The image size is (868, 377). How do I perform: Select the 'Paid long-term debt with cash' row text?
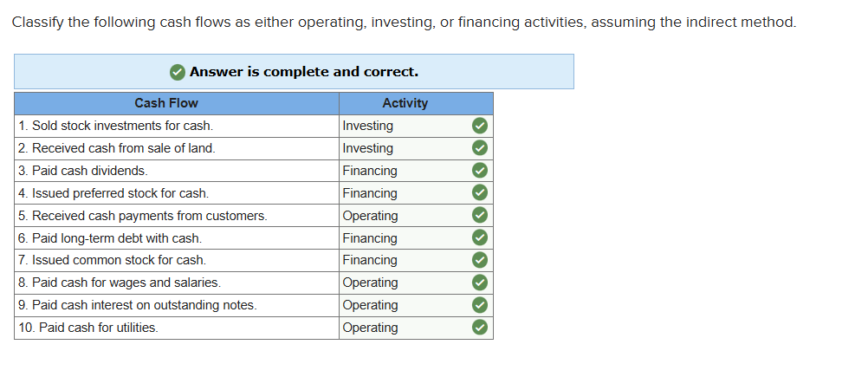click(x=110, y=238)
